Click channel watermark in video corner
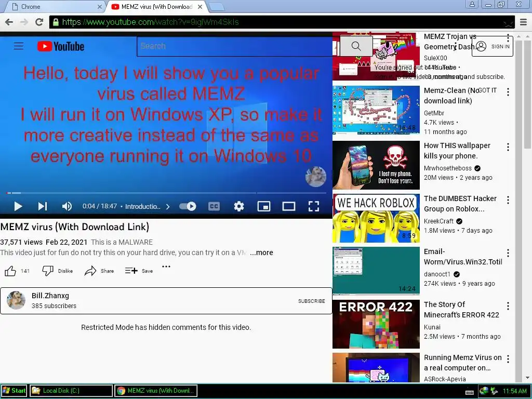 (315, 177)
